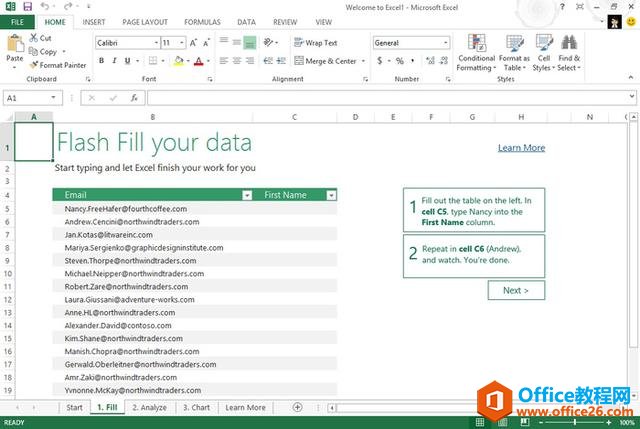Open the Email column filter dropdown
This screenshot has width=640, height=429.
pos(247,195)
